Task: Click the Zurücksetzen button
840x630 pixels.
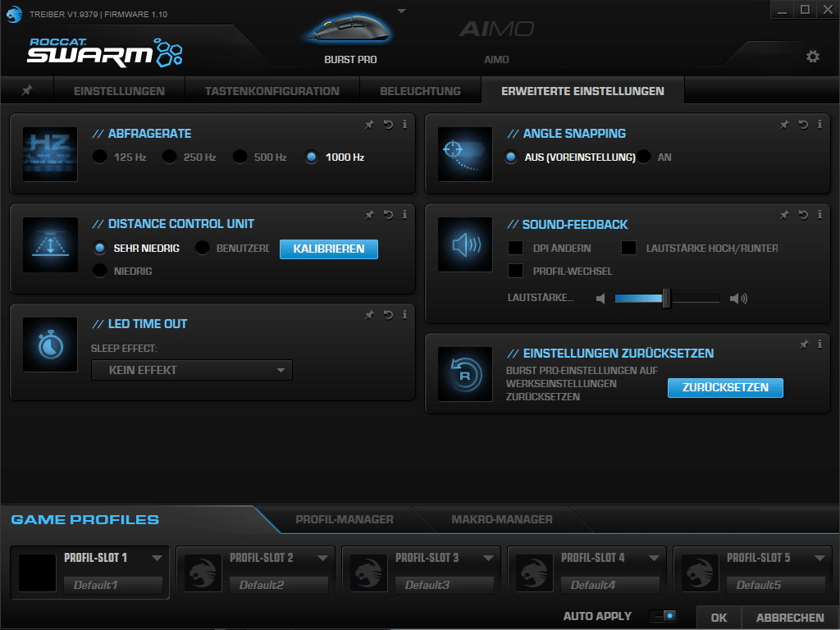Action: 725,387
